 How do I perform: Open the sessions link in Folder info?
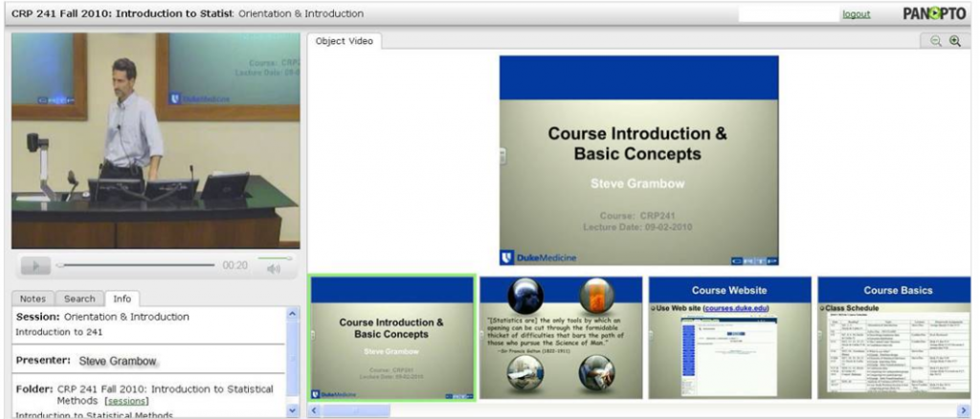tap(126, 401)
